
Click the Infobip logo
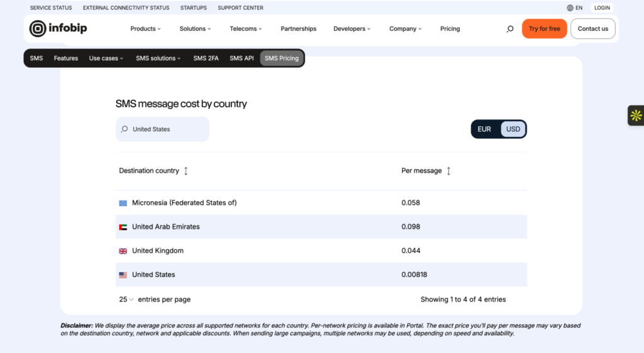[x=58, y=29]
